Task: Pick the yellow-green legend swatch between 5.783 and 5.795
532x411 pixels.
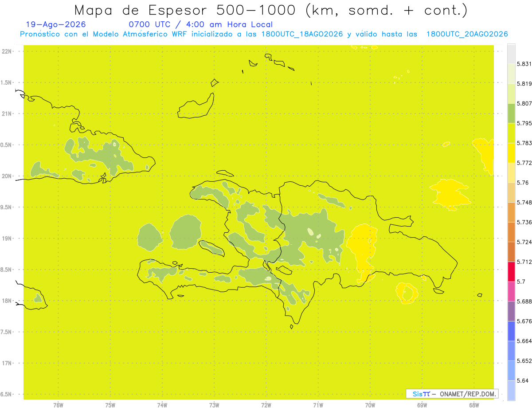Action: point(511,133)
